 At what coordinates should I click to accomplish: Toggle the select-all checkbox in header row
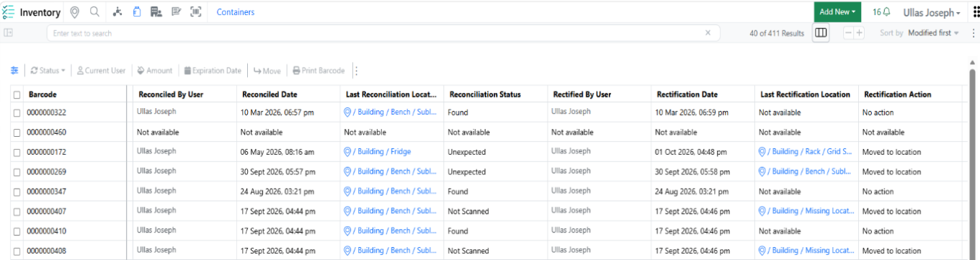click(17, 95)
